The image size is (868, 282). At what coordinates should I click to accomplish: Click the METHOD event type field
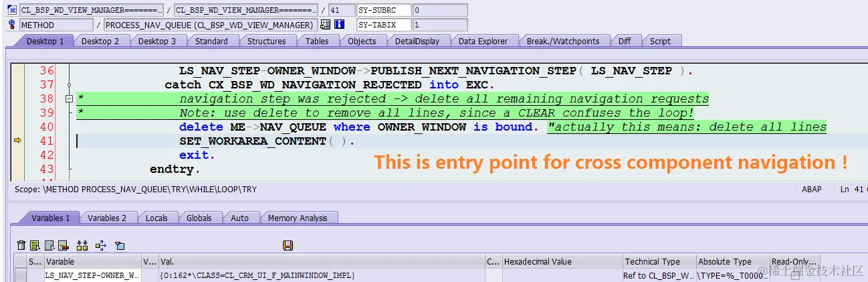[x=56, y=25]
